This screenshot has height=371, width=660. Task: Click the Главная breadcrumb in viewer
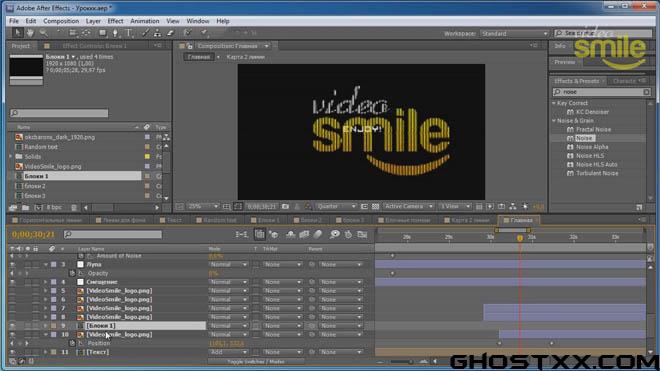click(198, 57)
